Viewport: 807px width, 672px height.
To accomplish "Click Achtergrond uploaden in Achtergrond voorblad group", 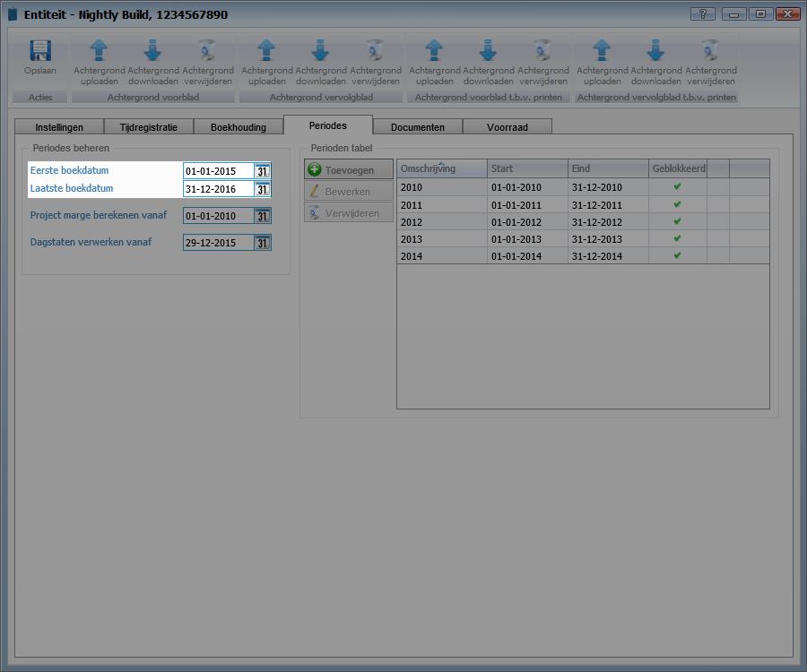I will [x=99, y=52].
